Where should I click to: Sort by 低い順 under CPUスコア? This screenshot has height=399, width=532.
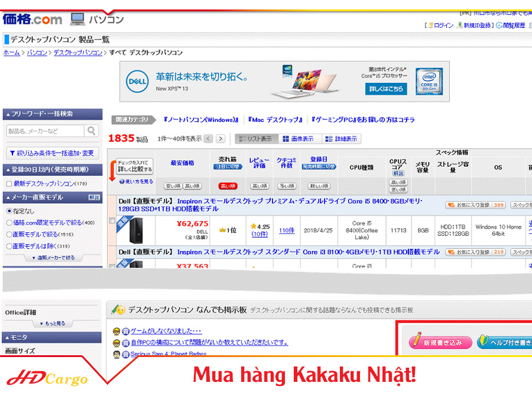tap(398, 190)
